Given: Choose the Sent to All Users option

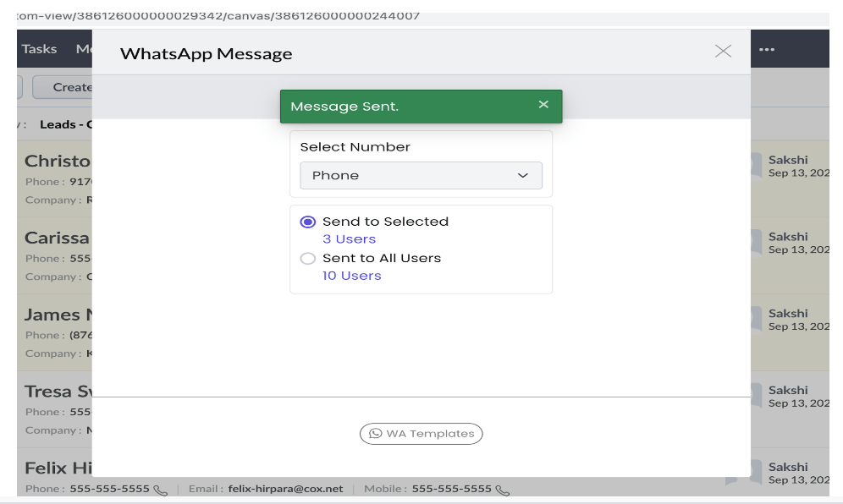Looking at the screenshot, I should pos(307,258).
